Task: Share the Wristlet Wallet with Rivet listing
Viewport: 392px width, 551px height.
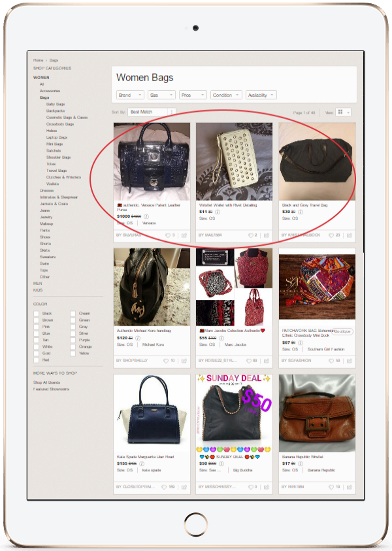Action: pos(267,235)
